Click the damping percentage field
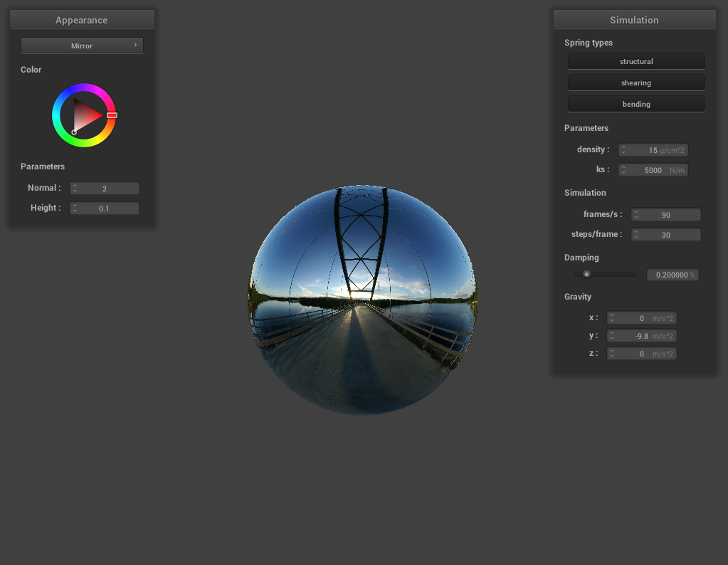The width and height of the screenshot is (728, 565). (x=672, y=275)
